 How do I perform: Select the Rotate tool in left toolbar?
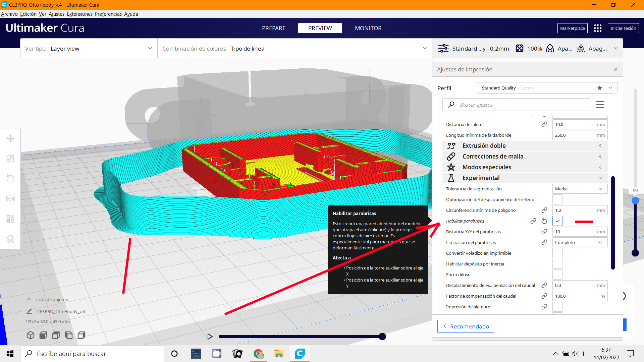(10, 178)
